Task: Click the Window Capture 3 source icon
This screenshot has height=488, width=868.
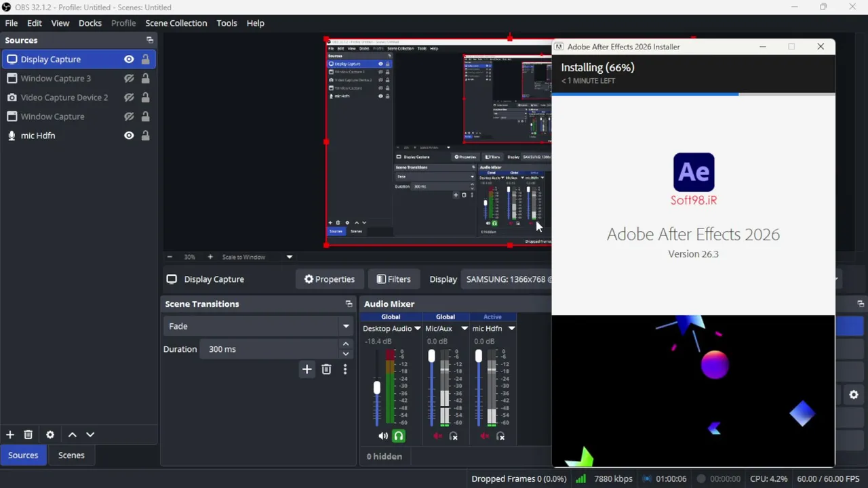Action: coord(12,79)
